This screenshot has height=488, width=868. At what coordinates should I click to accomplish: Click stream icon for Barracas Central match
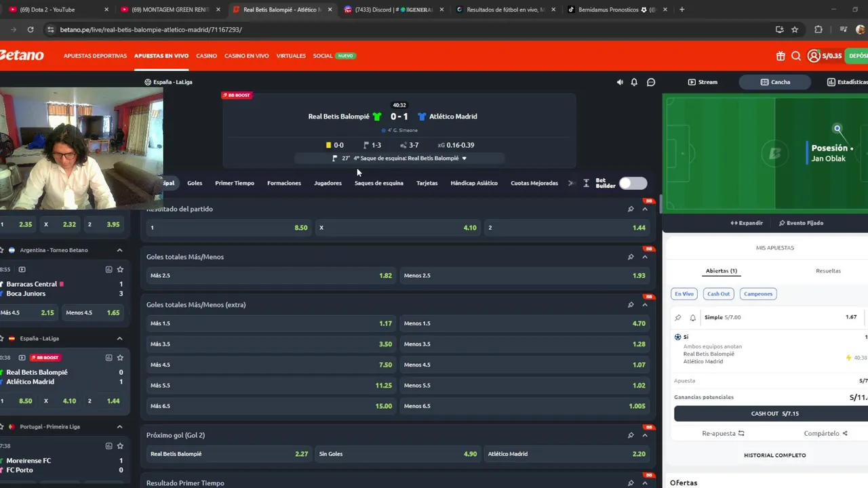pos(22,269)
